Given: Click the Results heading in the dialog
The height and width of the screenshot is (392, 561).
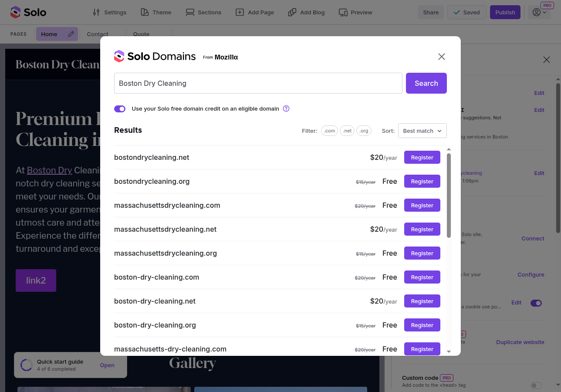Looking at the screenshot, I should pos(128,130).
